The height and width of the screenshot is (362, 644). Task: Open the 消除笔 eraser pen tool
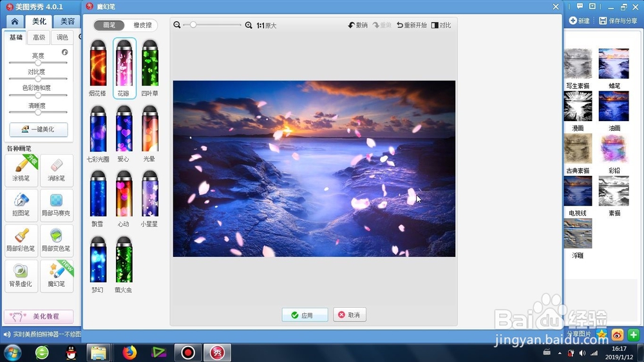click(x=57, y=169)
